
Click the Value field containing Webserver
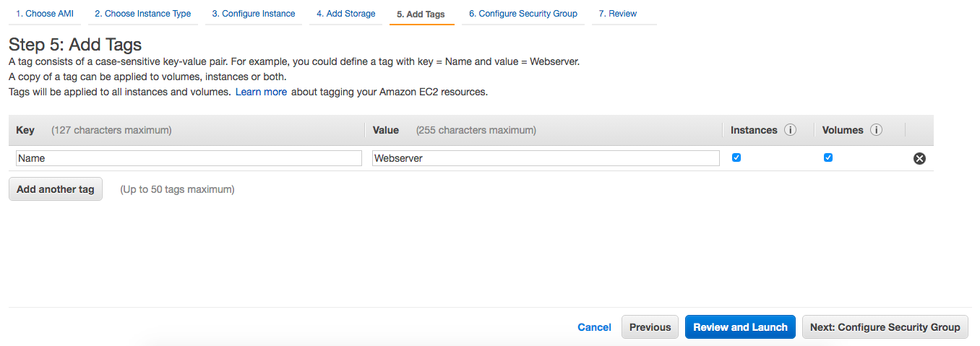pyautogui.click(x=546, y=158)
